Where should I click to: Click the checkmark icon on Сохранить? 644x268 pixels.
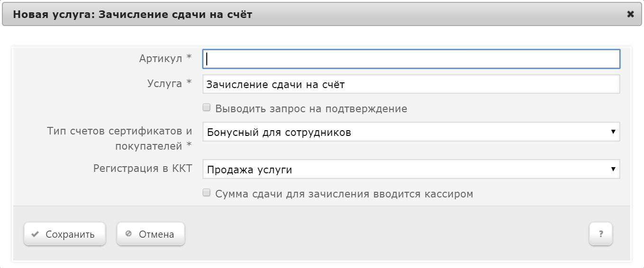[35, 234]
